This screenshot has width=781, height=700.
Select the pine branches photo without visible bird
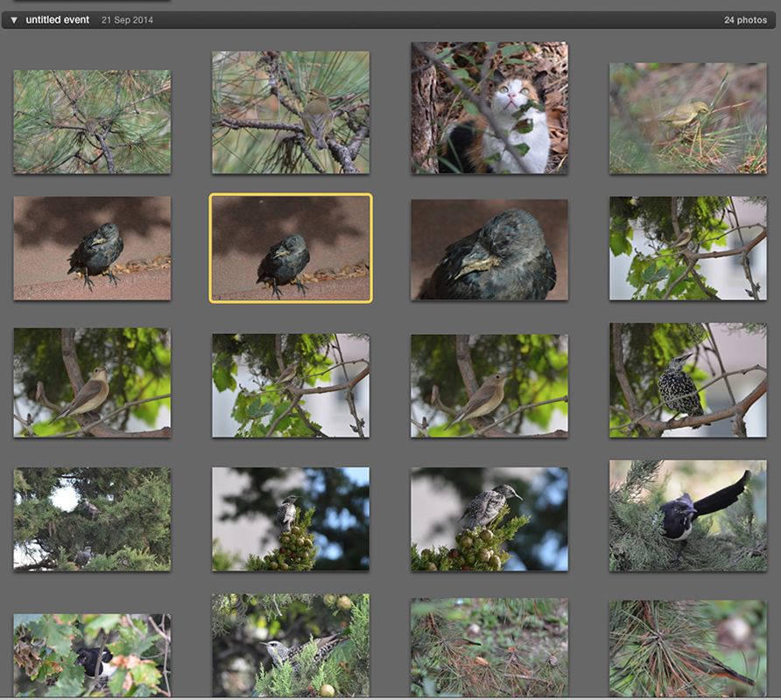[92, 122]
